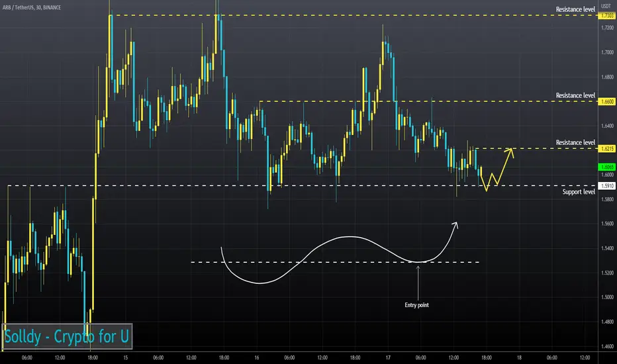The height and width of the screenshot is (364, 617).
Task: Click the 1.5200 price axis label
Action: click(x=607, y=273)
